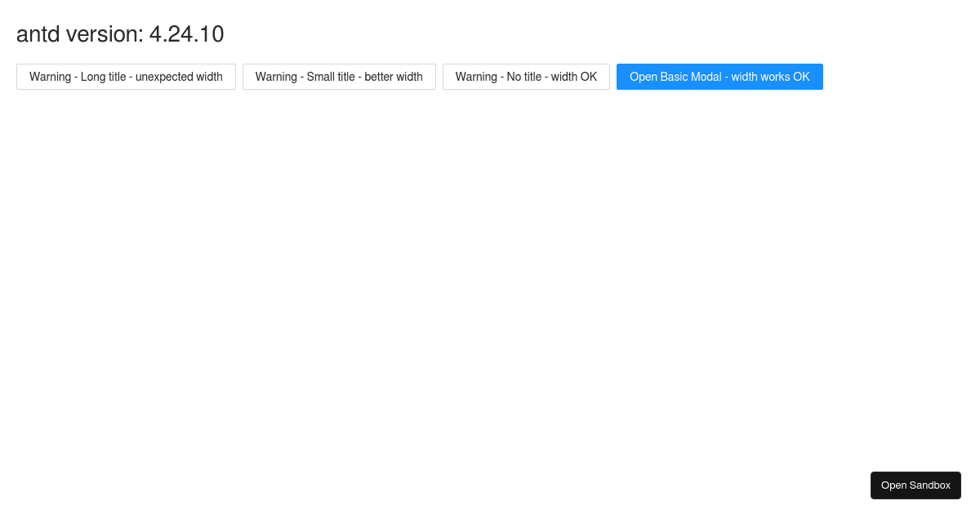This screenshot has height=514, width=980.
Task: Click the 'Warning - Long title - unexpected width' button
Action: pyautogui.click(x=126, y=77)
